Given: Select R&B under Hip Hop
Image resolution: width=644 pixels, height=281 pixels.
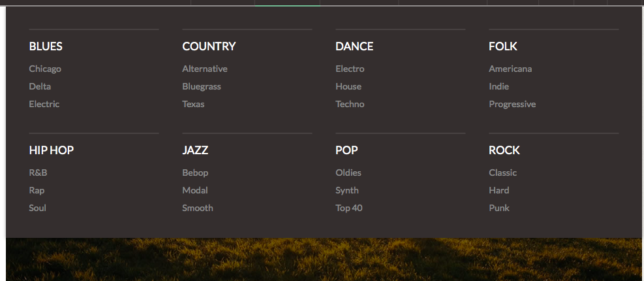Looking at the screenshot, I should pos(38,173).
